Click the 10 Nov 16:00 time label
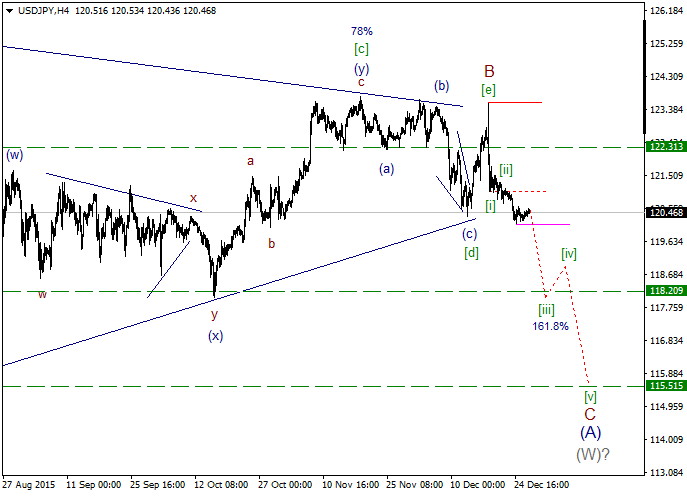Viewport: 687px width, 496px height. 351,485
